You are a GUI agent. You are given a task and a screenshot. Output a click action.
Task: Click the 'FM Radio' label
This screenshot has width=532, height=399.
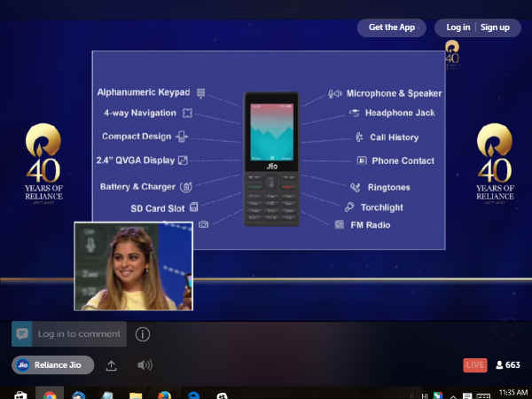(x=370, y=225)
